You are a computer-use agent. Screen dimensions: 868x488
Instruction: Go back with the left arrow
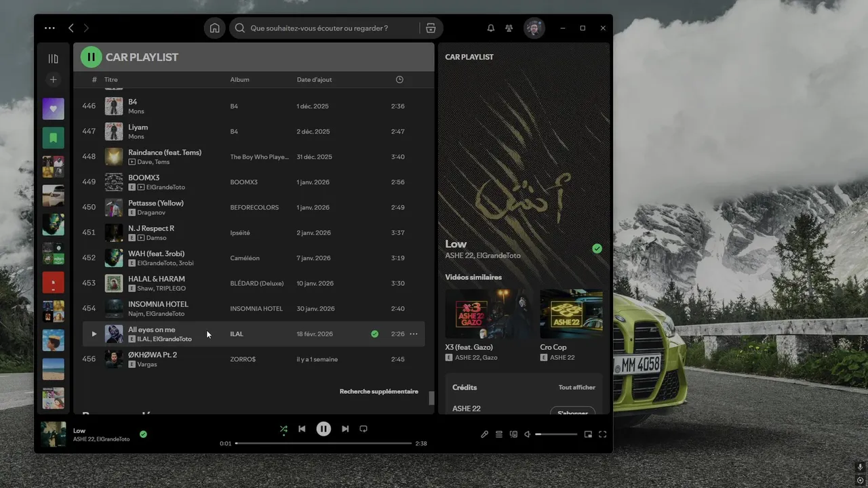click(x=71, y=28)
